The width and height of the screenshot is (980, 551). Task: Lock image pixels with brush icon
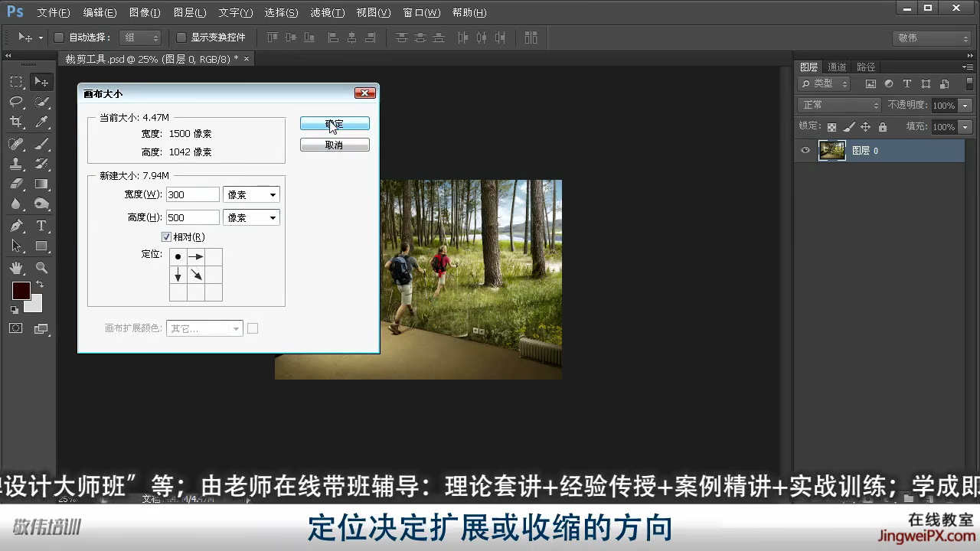[x=849, y=127]
